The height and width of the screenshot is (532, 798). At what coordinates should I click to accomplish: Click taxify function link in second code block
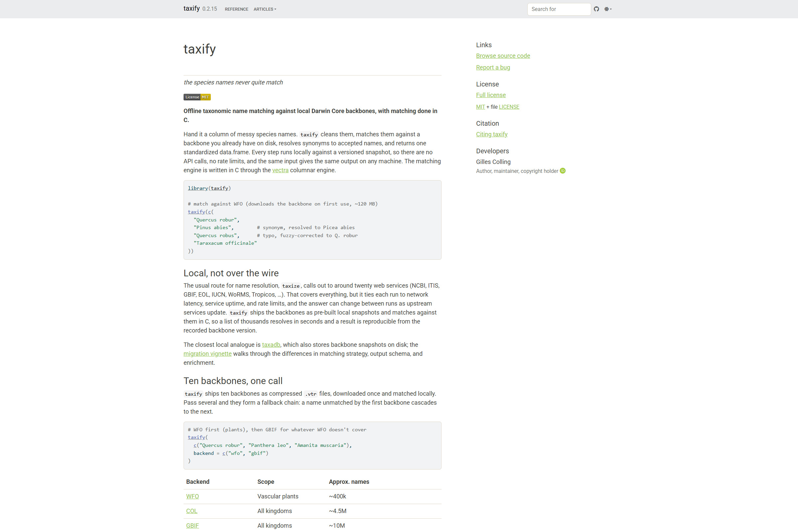point(197,437)
